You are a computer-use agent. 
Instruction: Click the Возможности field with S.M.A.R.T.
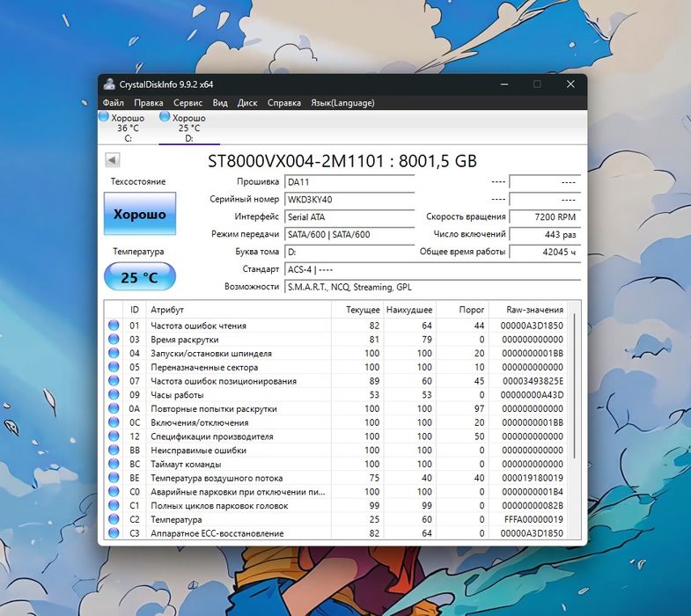tap(432, 287)
